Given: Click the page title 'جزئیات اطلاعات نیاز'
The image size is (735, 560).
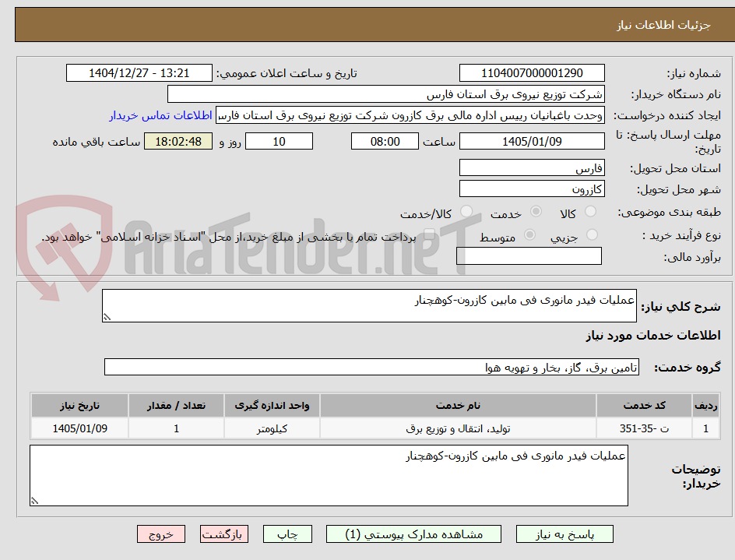Looking at the screenshot, I should click(x=663, y=25).
